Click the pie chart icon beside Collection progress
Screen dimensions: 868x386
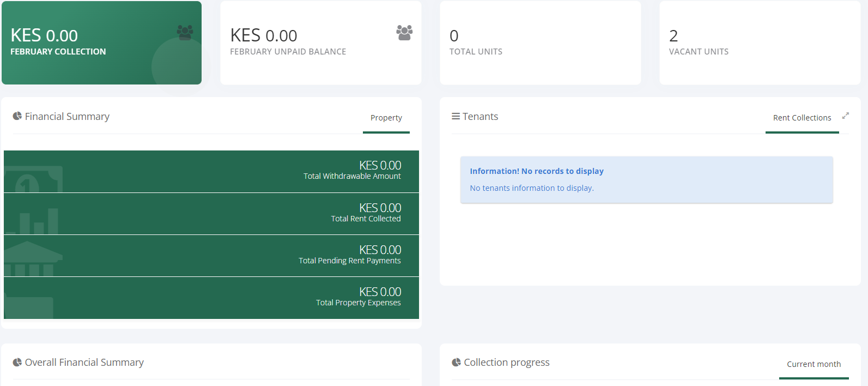pyautogui.click(x=456, y=362)
